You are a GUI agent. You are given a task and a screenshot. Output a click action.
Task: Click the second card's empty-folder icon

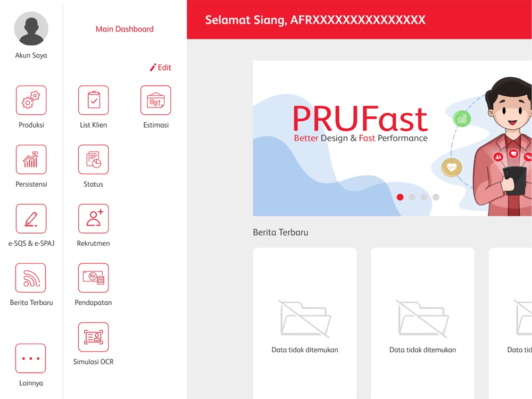pyautogui.click(x=422, y=319)
